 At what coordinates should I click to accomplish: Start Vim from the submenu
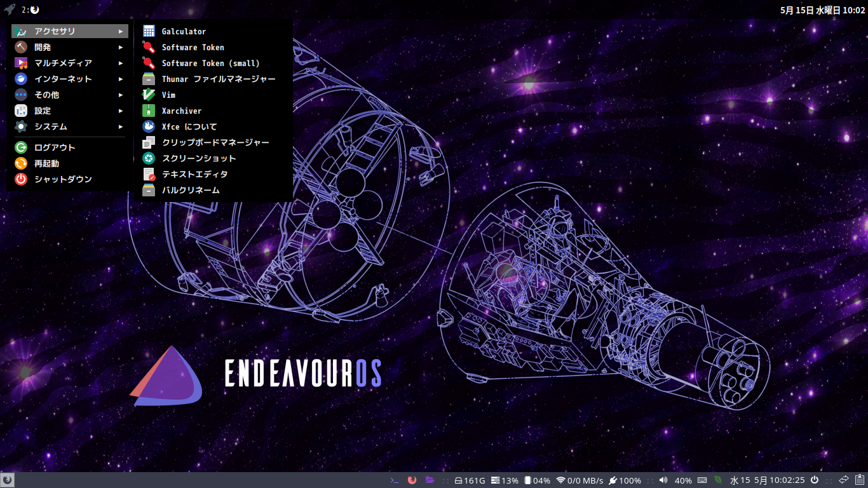tap(213, 95)
